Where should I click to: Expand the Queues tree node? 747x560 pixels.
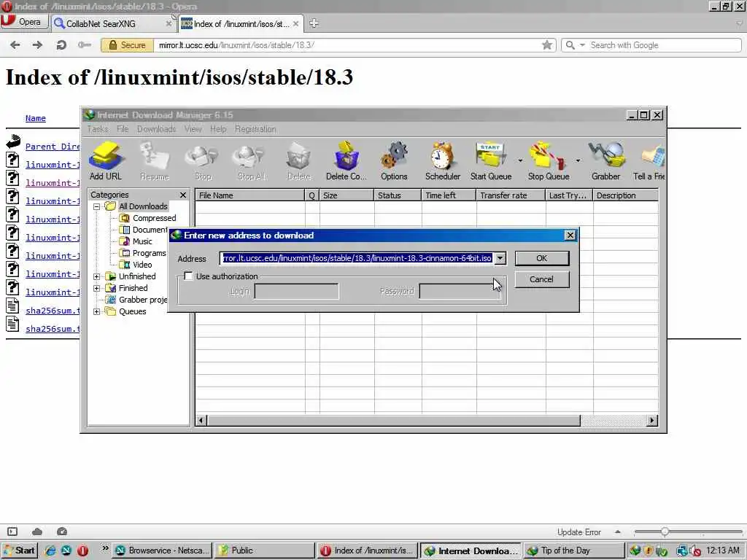pyautogui.click(x=97, y=312)
